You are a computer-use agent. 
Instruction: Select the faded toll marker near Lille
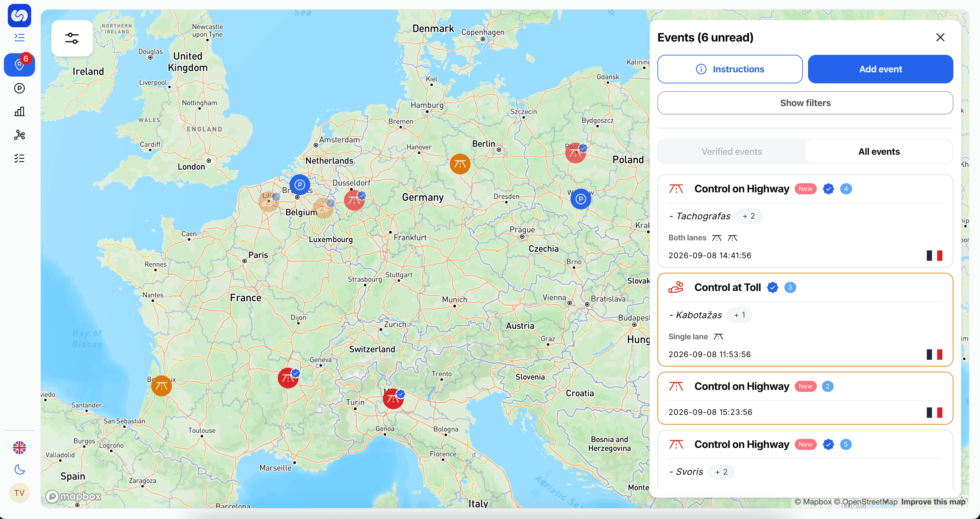269,202
